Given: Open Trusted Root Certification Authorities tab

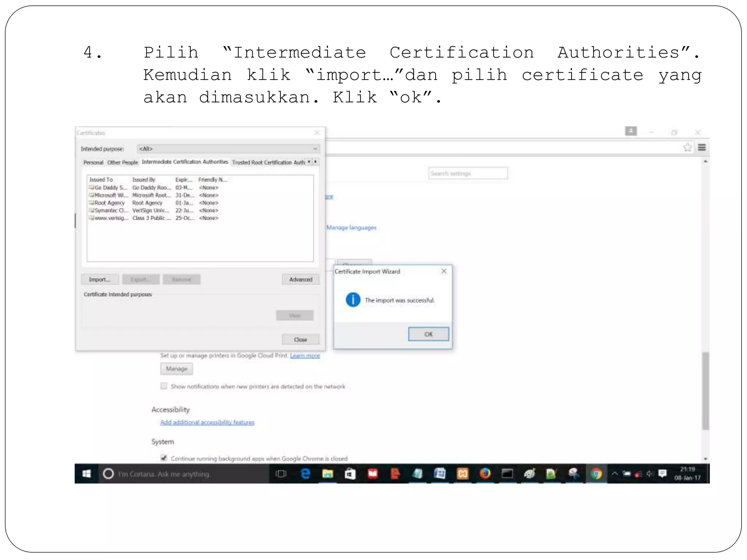Looking at the screenshot, I should 268,162.
